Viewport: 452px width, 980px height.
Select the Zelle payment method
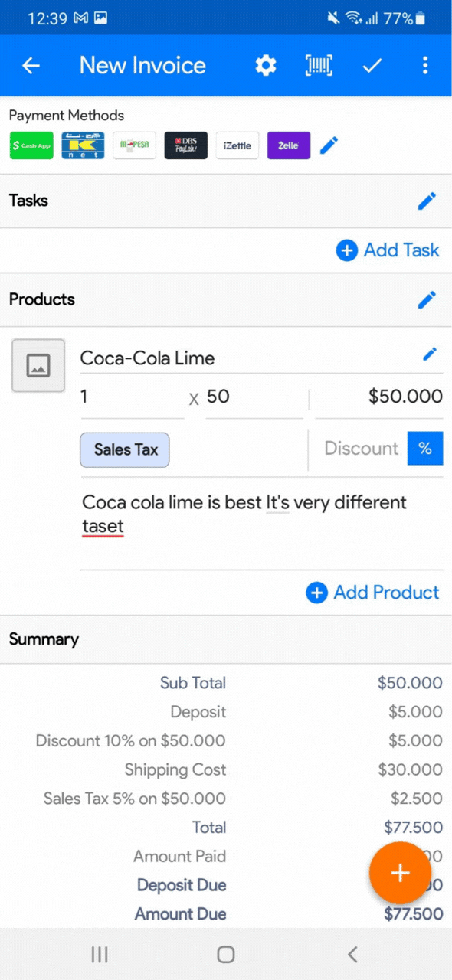click(x=289, y=145)
